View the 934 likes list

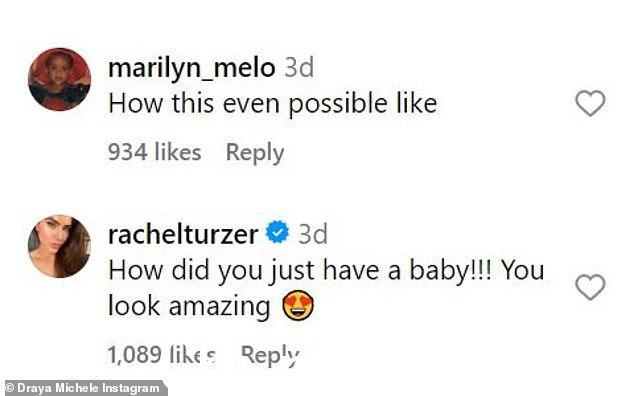click(x=154, y=152)
